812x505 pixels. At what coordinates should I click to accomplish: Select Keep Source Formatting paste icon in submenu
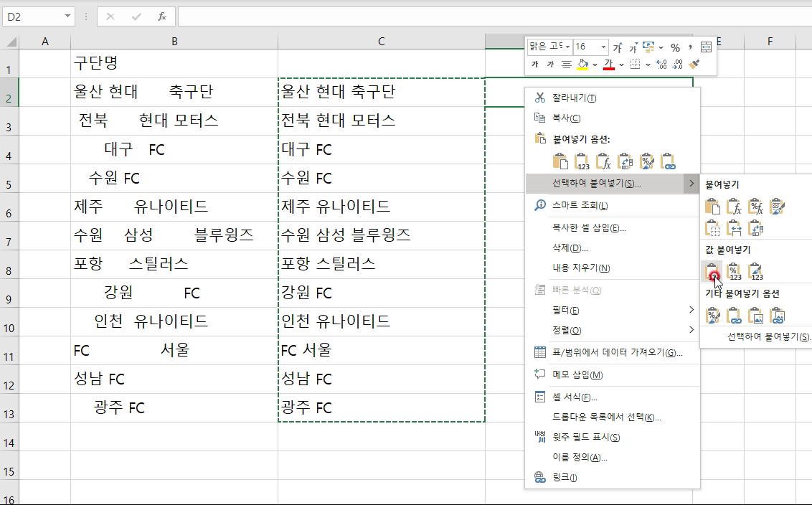click(778, 207)
